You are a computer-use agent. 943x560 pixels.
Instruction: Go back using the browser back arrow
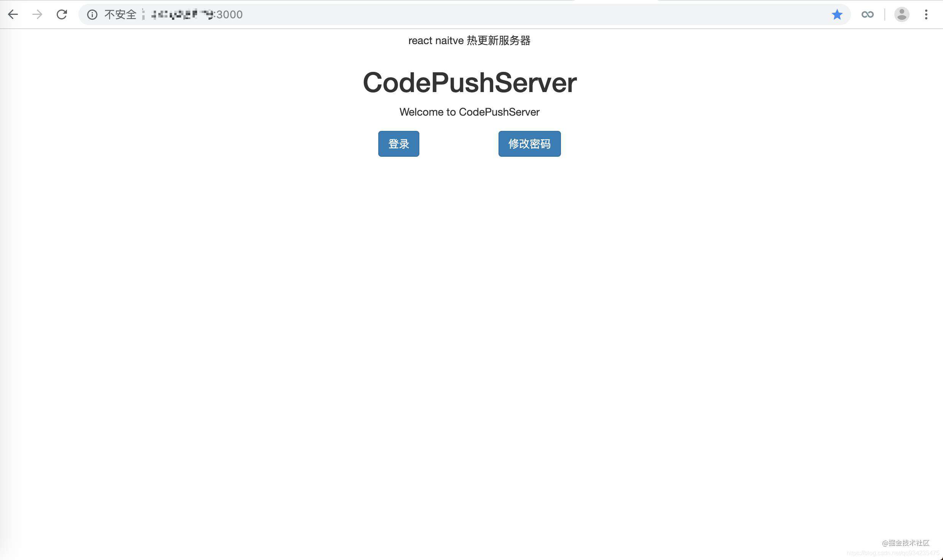[13, 14]
